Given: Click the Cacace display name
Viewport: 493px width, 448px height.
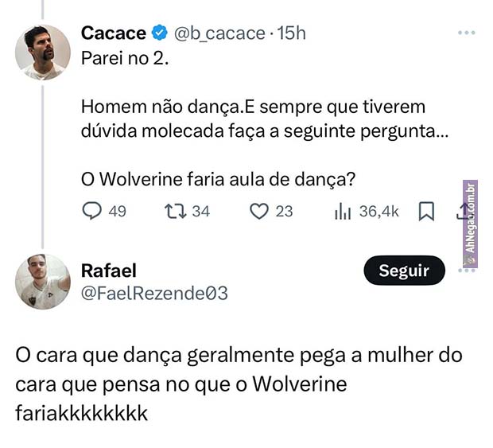Looking at the screenshot, I should point(114,33).
